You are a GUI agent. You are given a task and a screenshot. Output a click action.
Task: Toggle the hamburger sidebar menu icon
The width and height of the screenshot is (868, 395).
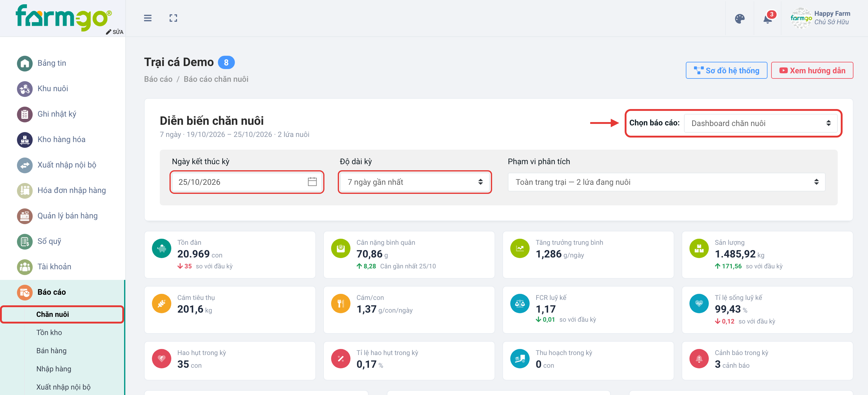tap(148, 18)
